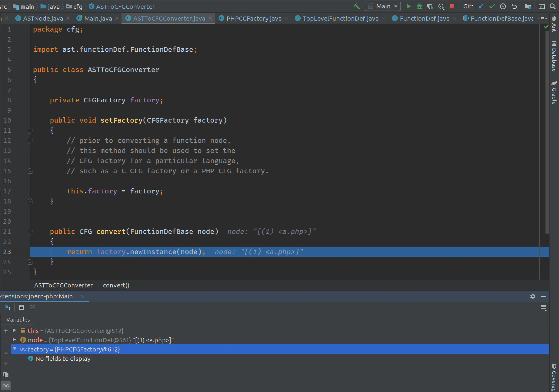Close the joern-php:Main debug session tab
559x392 pixels.
point(83,297)
